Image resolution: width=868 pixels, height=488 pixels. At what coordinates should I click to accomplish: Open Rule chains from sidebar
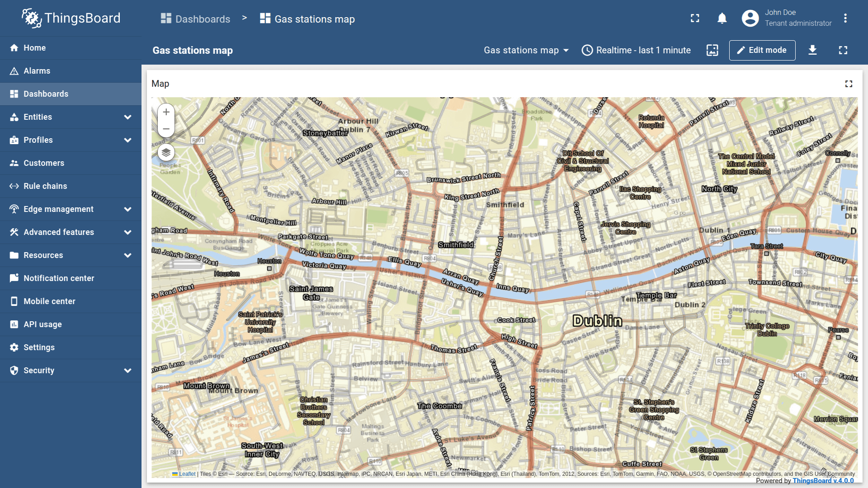[x=45, y=186]
